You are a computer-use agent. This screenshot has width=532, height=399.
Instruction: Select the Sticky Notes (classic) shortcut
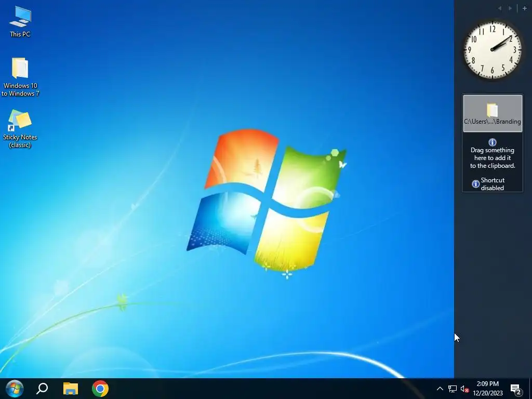point(20,129)
